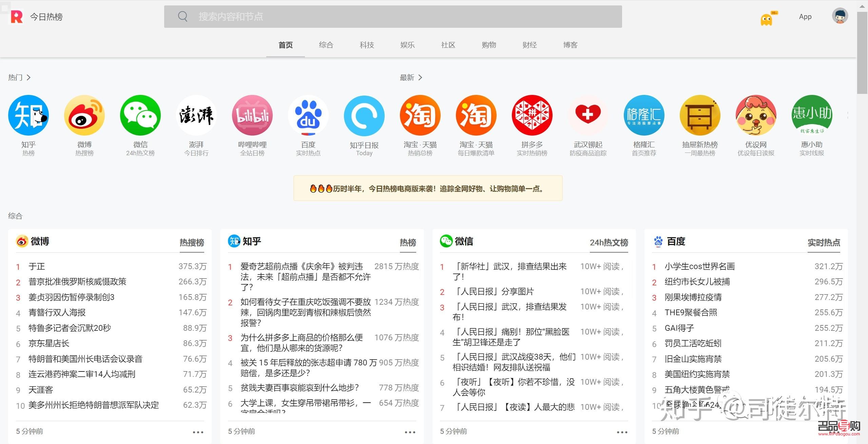
Task: Open the 百度 实时热点 list link
Action: click(x=824, y=242)
